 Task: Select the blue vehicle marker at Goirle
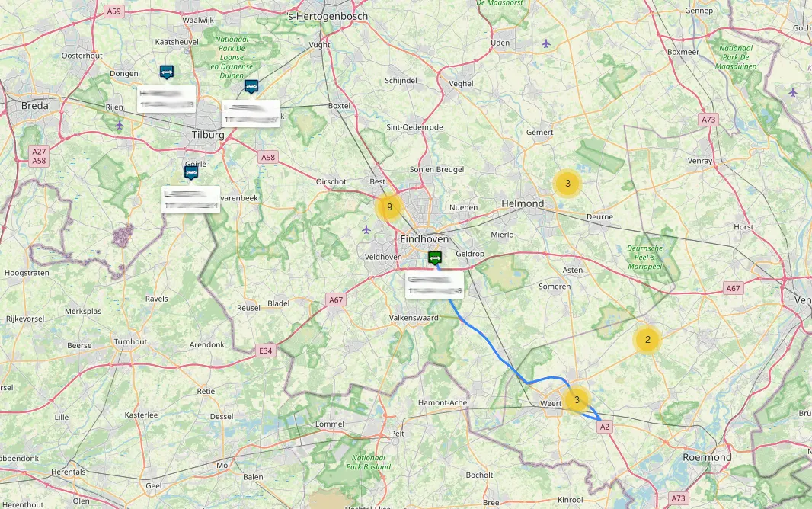pyautogui.click(x=191, y=172)
